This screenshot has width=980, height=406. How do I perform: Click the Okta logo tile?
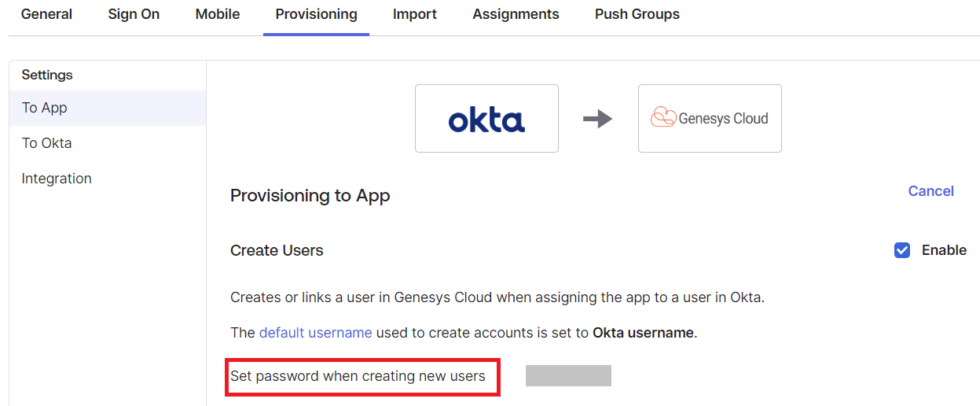[486, 119]
